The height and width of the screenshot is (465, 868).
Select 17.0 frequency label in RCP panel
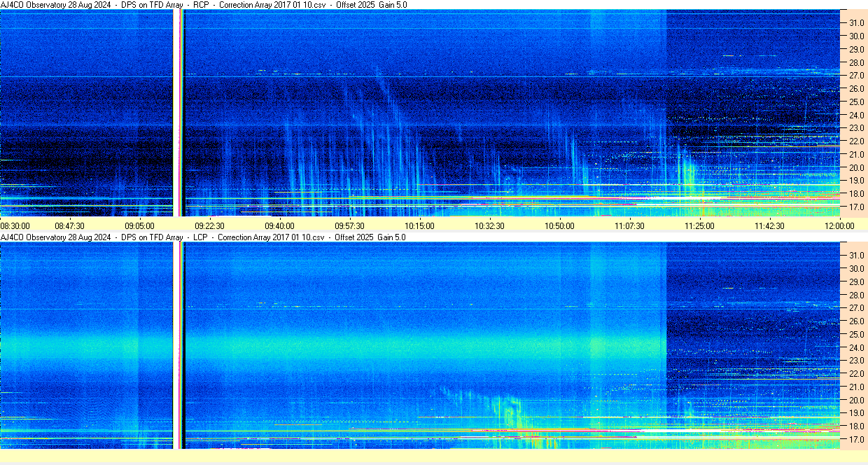pos(856,207)
